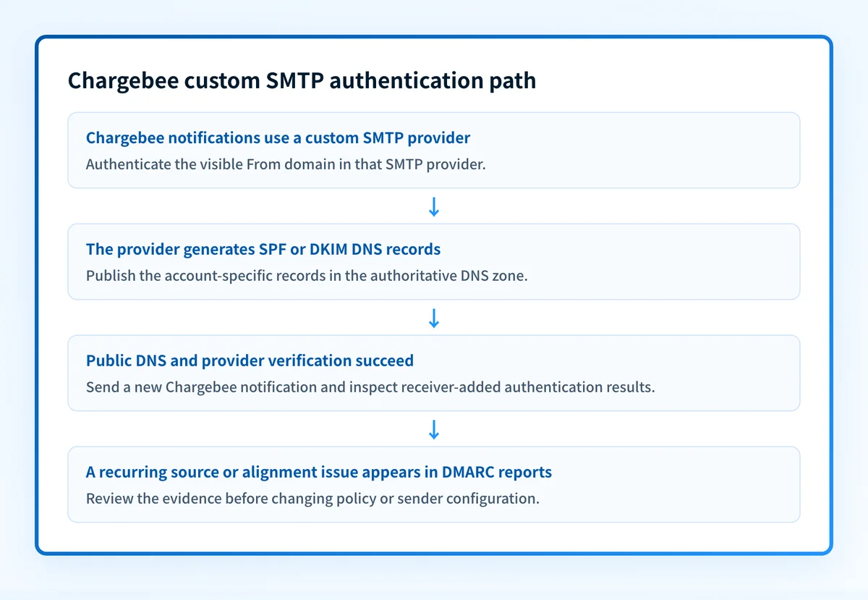Select heading 'The provider generates SPF or DKIM DNS records'

(x=263, y=249)
